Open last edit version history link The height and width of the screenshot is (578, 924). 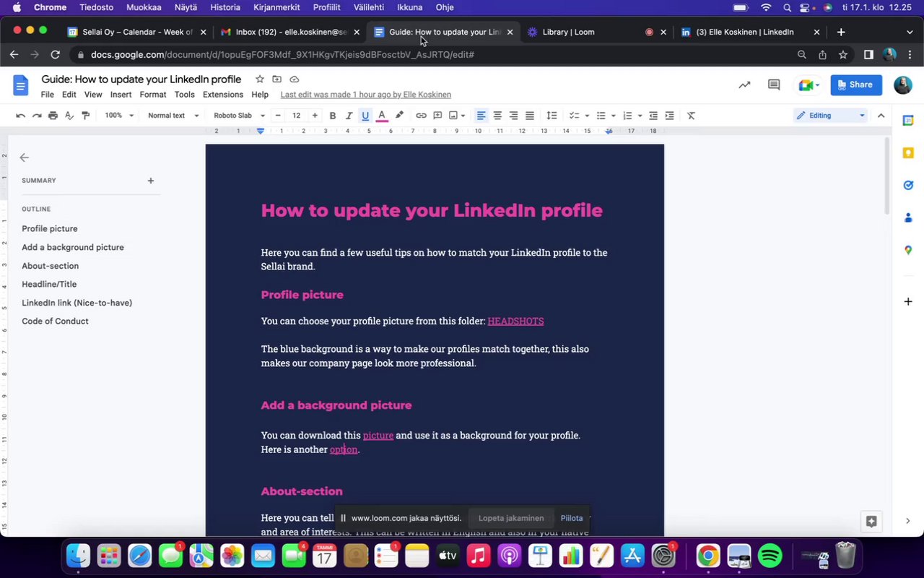pyautogui.click(x=365, y=95)
